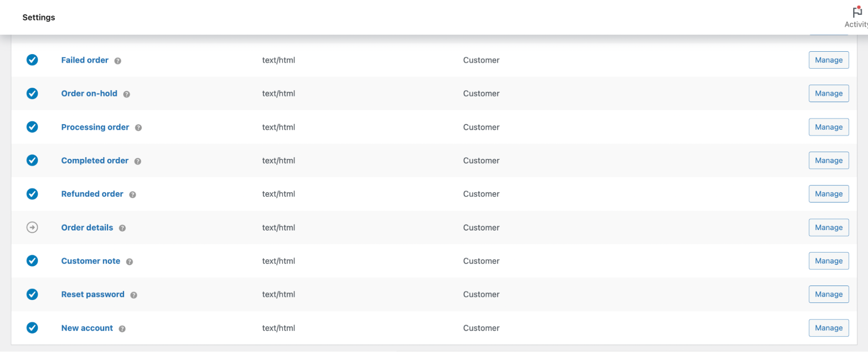Click help tooltip icon beside Order on-hold
The image size is (868, 352).
click(x=126, y=94)
